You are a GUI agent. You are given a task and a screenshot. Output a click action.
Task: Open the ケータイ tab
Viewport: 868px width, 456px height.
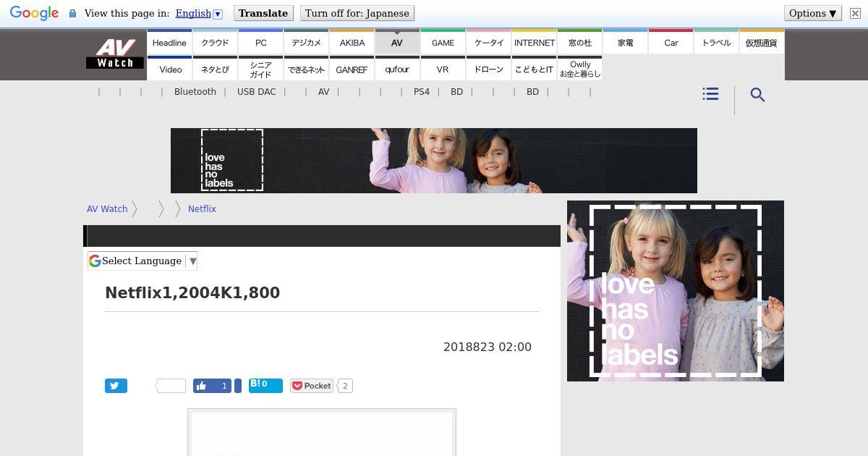[488, 42]
